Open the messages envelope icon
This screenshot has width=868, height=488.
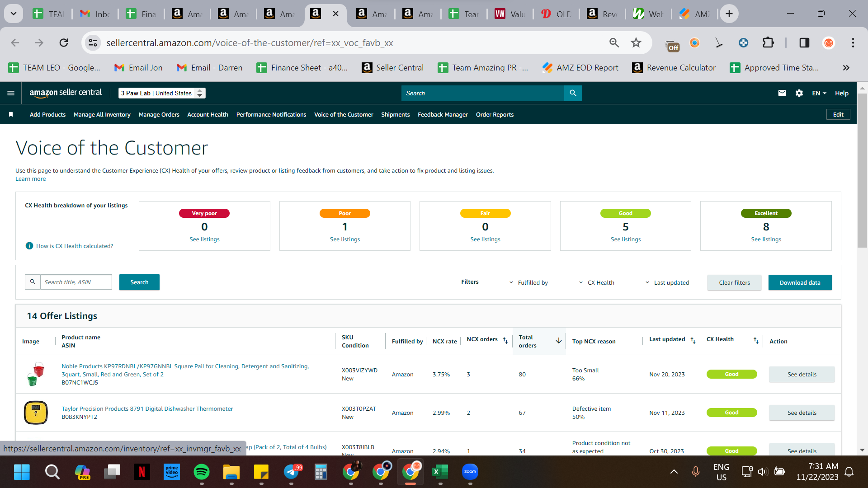coord(782,93)
